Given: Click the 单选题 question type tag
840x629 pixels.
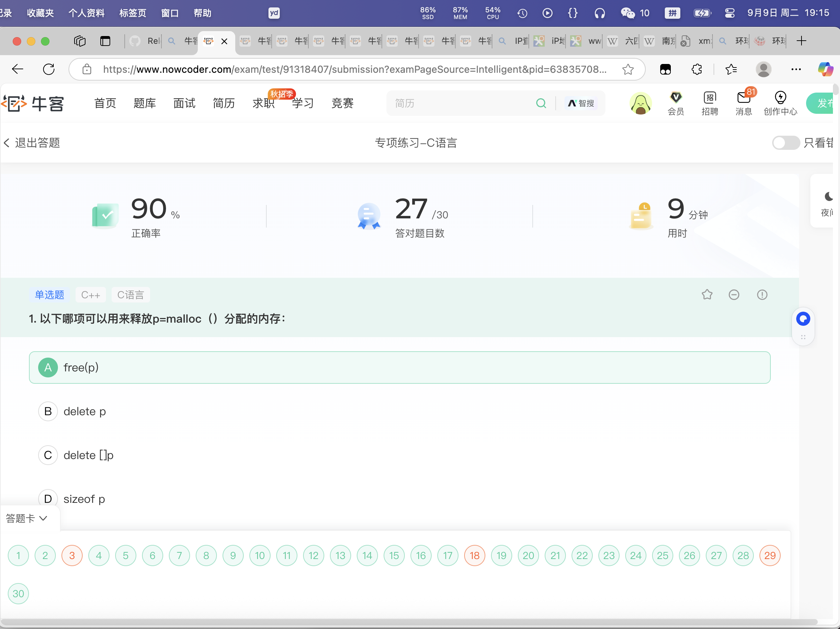Looking at the screenshot, I should tap(49, 295).
